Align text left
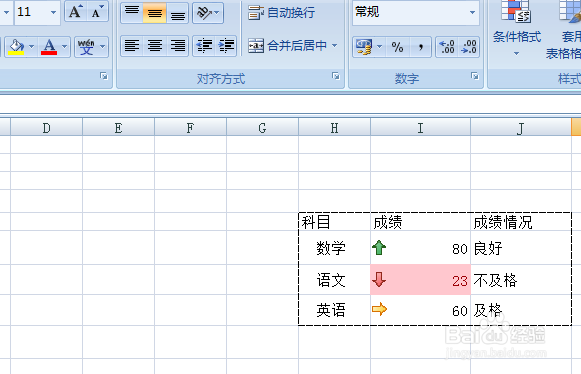The height and width of the screenshot is (374, 581). coord(132,46)
